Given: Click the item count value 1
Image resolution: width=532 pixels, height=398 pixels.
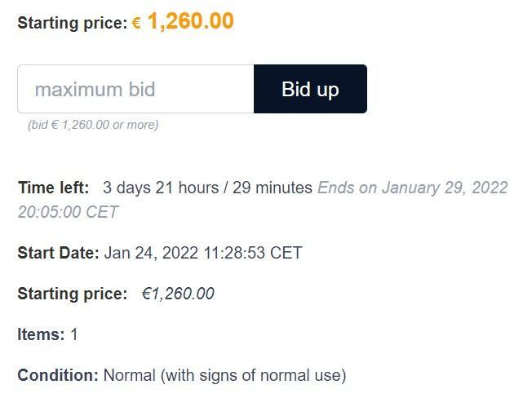Looking at the screenshot, I should pyautogui.click(x=74, y=334).
